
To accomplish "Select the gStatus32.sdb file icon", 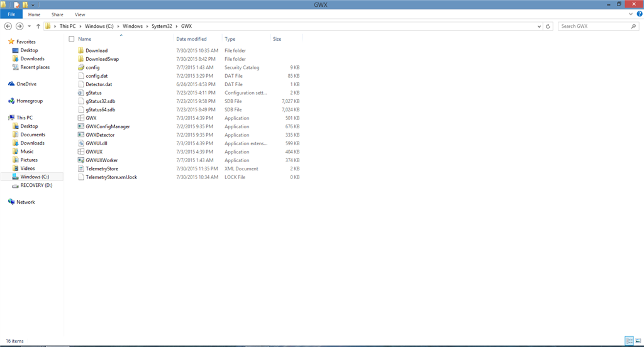I will click(x=81, y=101).
